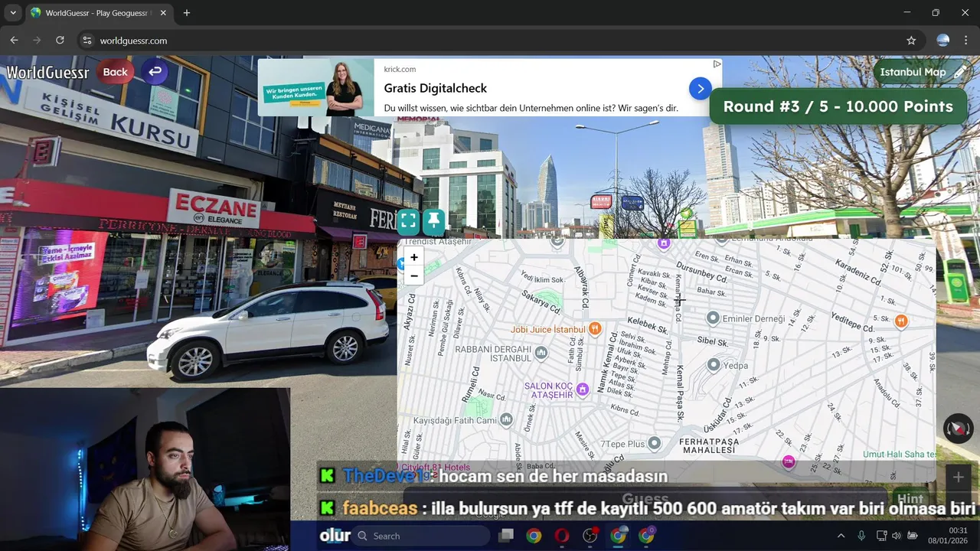Open the browser tab search dropdown
Screen dimensions: 980x551
[x=13, y=13]
